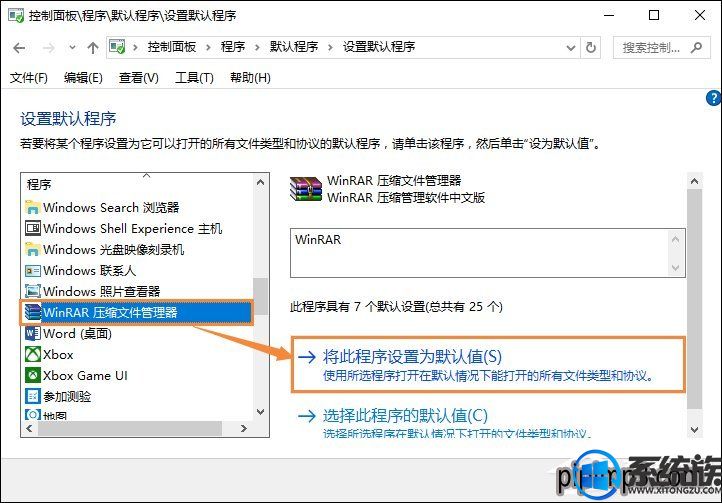Expand the chevron after 控制面板 breadcrumb

point(209,47)
